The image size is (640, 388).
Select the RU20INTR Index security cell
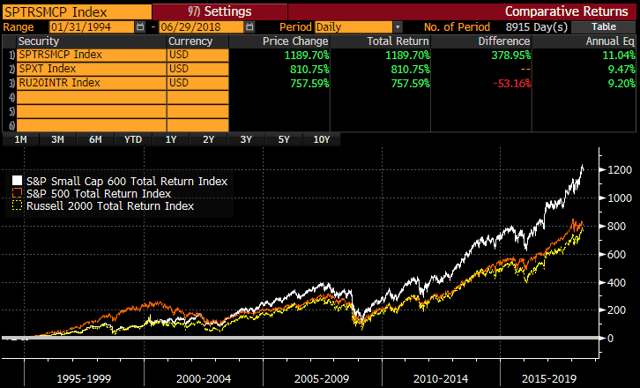[x=91, y=83]
